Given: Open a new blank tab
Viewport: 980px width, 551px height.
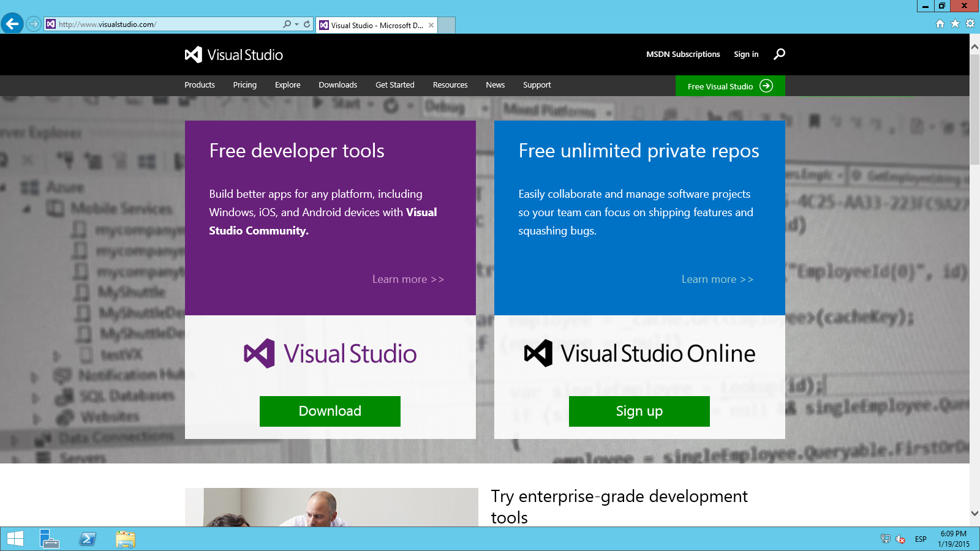Looking at the screenshot, I should click(447, 25).
